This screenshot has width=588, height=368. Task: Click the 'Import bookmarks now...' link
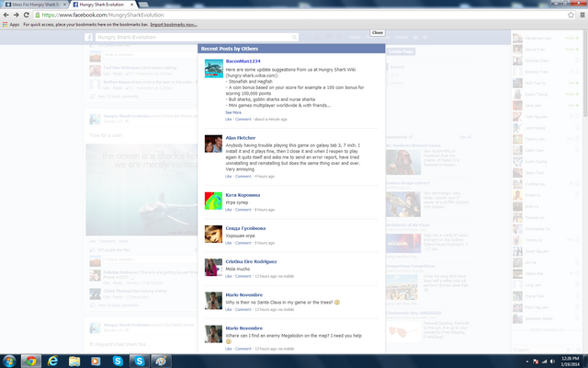[x=174, y=25]
